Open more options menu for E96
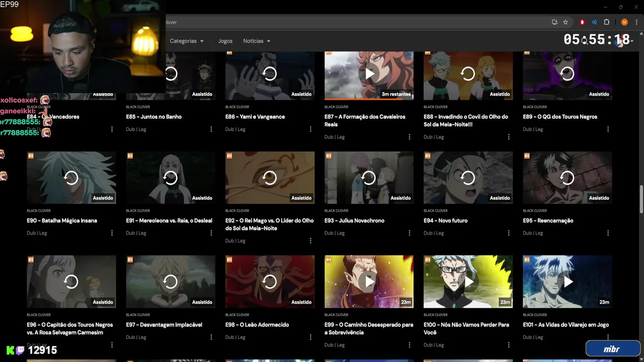 (x=112, y=345)
